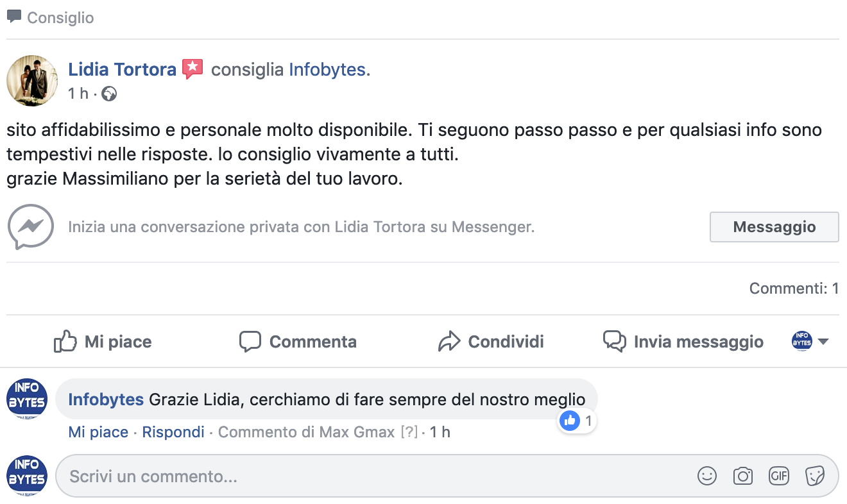The image size is (847, 504).
Task: Click the red recommendation star badge
Action: 193,69
